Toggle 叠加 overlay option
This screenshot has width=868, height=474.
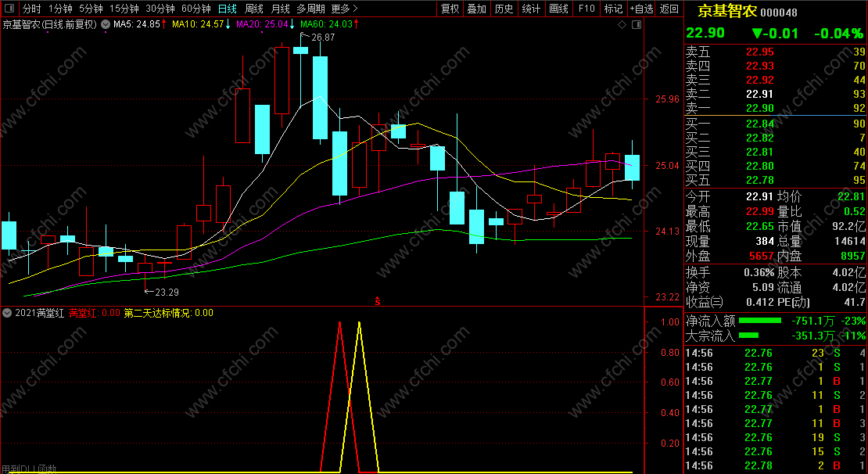pyautogui.click(x=477, y=9)
